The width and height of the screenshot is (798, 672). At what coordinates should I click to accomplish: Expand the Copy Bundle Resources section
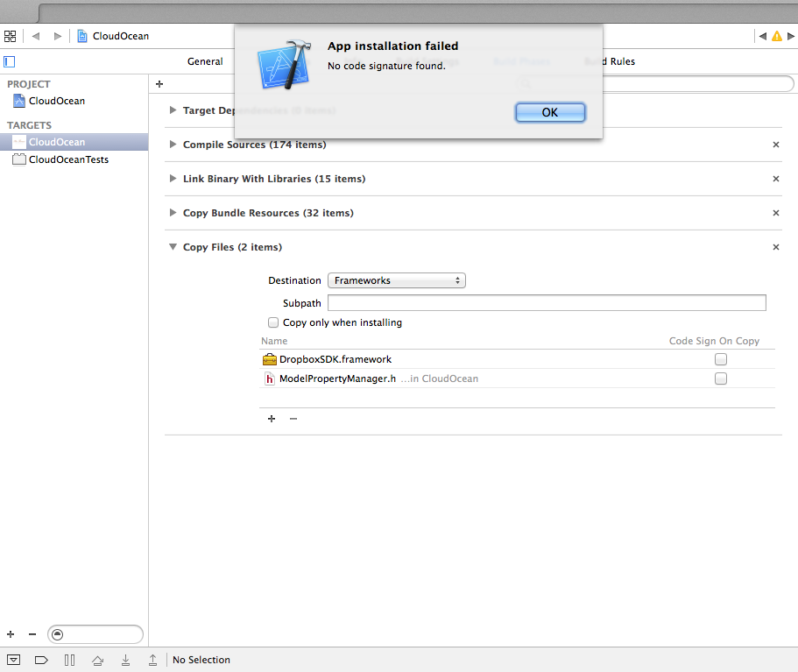pyautogui.click(x=173, y=212)
